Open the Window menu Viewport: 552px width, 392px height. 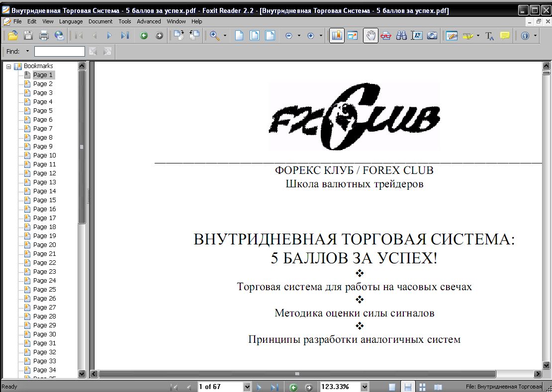point(176,21)
